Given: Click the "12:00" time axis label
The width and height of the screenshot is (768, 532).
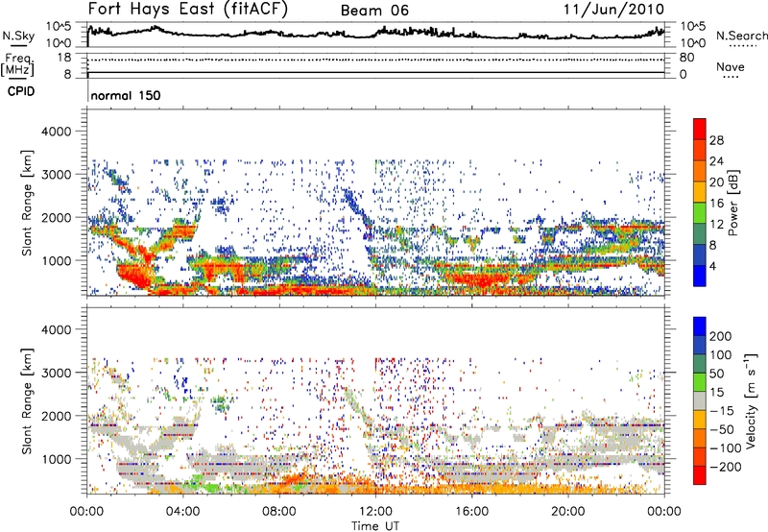Looking at the screenshot, I should pyautogui.click(x=375, y=512).
